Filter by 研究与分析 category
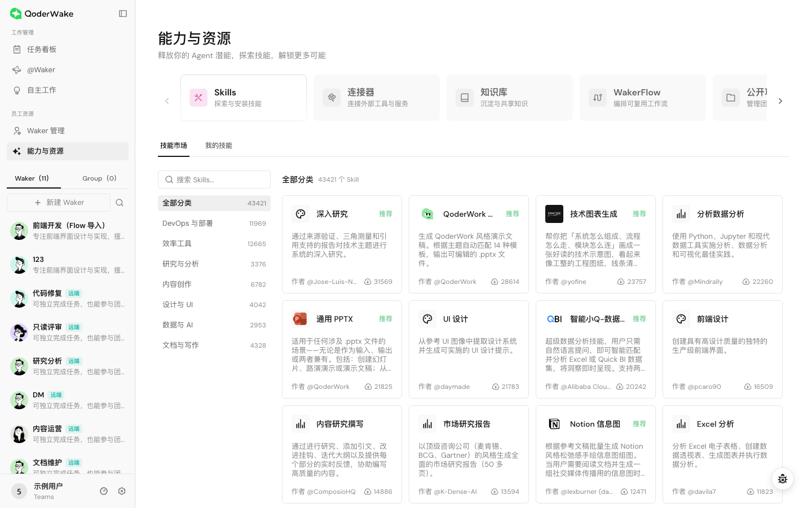 [214, 264]
